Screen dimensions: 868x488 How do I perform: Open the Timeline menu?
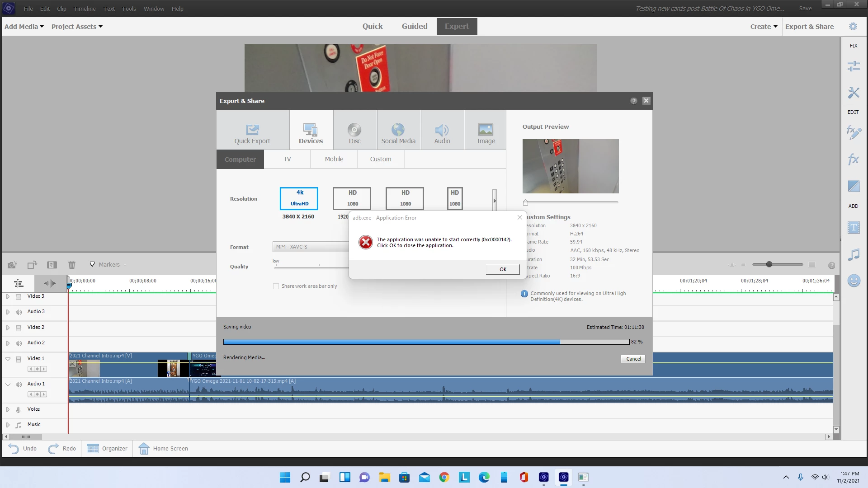85,9
